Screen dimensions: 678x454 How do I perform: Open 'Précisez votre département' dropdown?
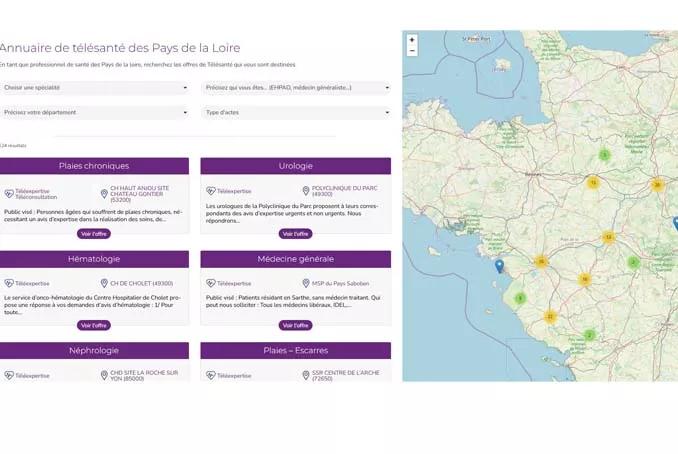tap(95, 112)
